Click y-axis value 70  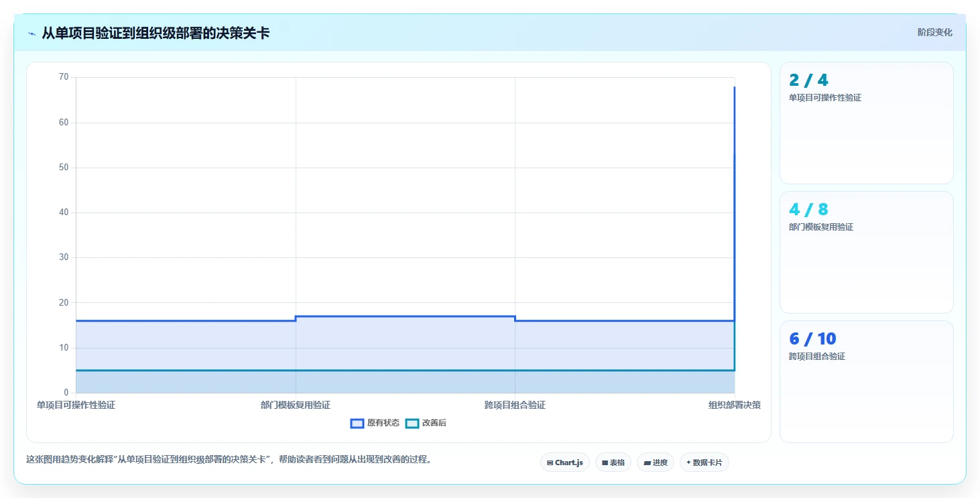[64, 77]
